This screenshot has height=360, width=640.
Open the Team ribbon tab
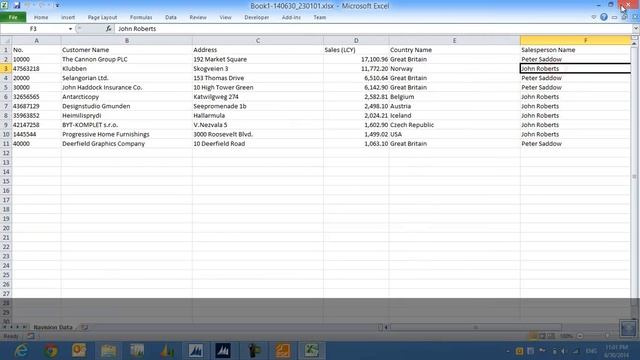point(320,17)
